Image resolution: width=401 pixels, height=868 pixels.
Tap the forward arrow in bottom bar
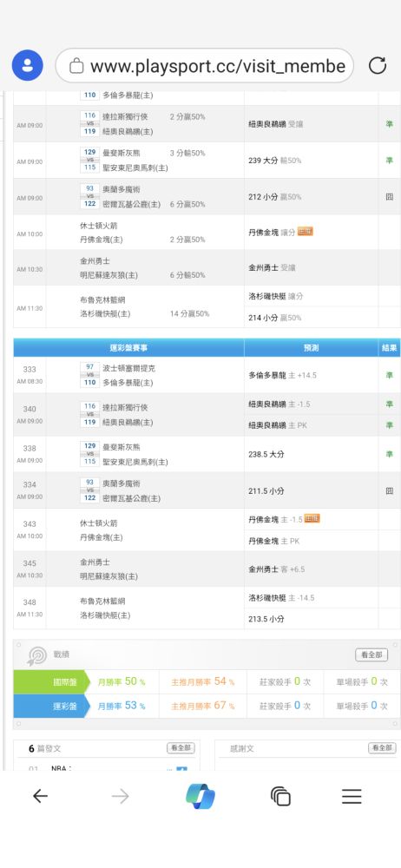click(120, 797)
